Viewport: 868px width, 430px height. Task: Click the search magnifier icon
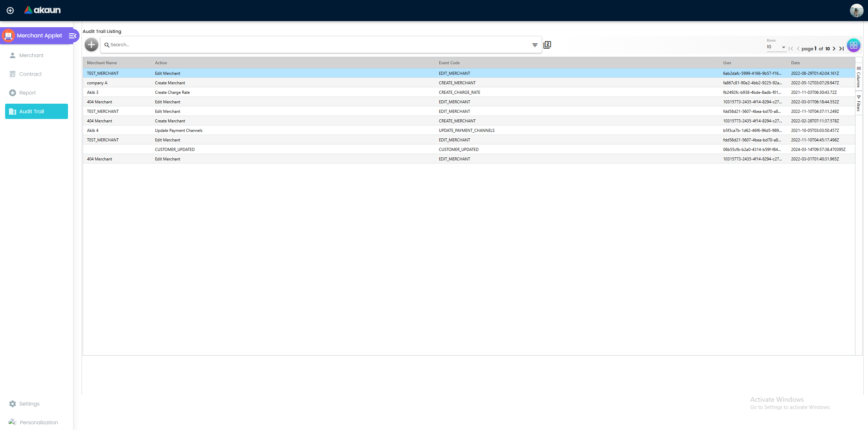coord(107,45)
